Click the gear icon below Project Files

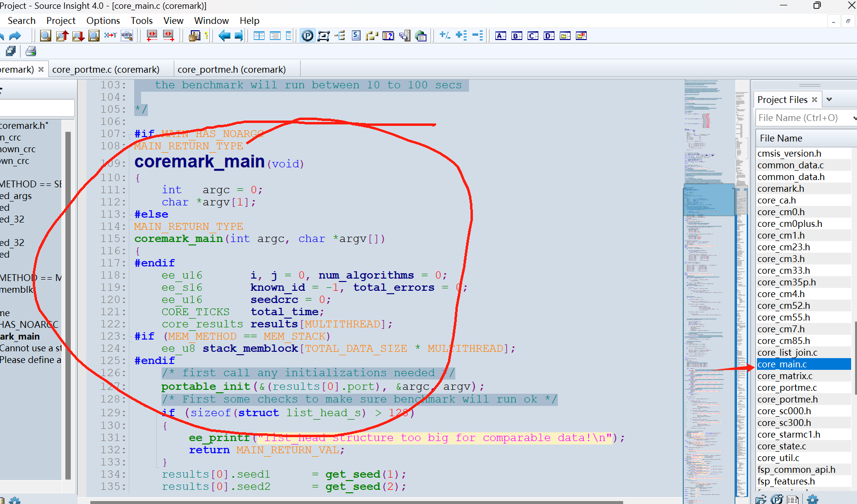pyautogui.click(x=813, y=499)
